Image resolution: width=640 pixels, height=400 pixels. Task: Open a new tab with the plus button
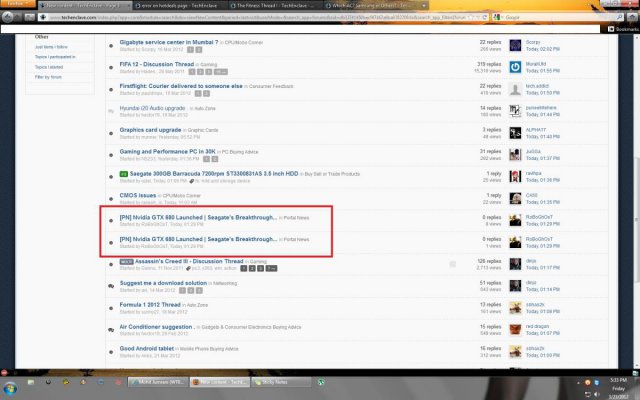(x=424, y=6)
